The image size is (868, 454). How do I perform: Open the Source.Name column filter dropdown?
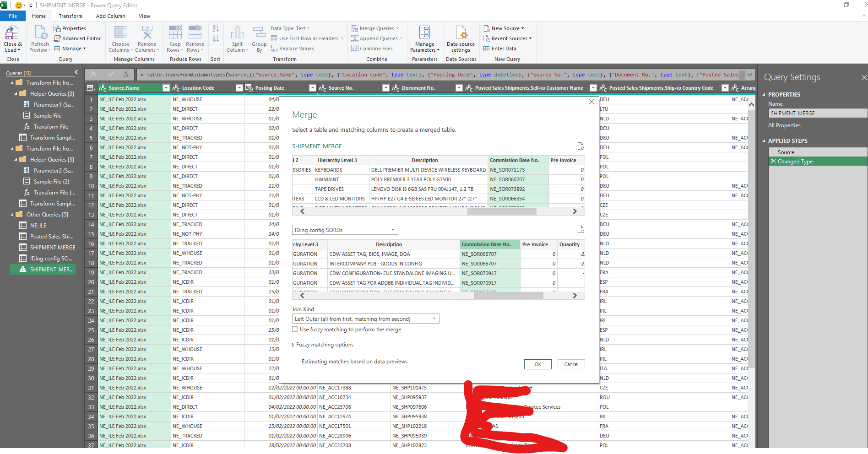pyautogui.click(x=166, y=88)
